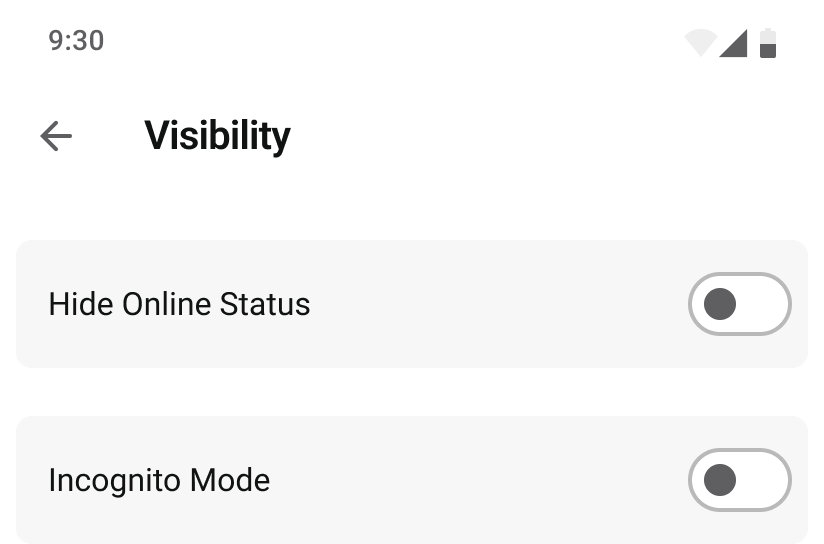This screenshot has height=544, width=824.
Task: Tap the Incognito Mode card background
Action: point(411,480)
